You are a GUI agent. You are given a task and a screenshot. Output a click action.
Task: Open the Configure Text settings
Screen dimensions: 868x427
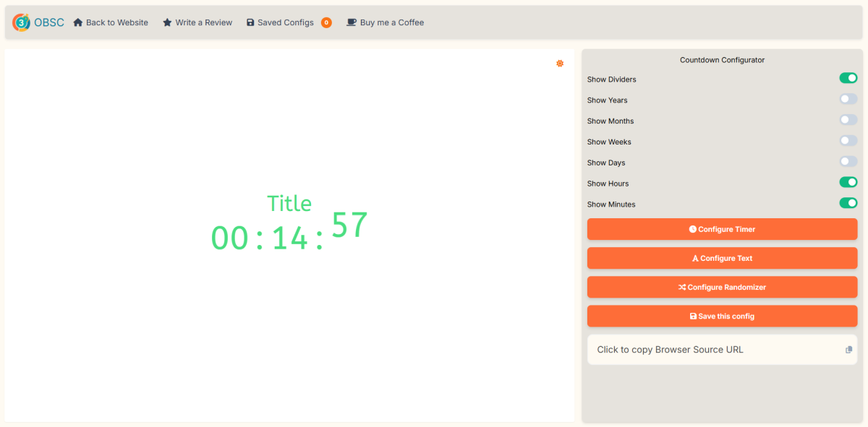(722, 258)
